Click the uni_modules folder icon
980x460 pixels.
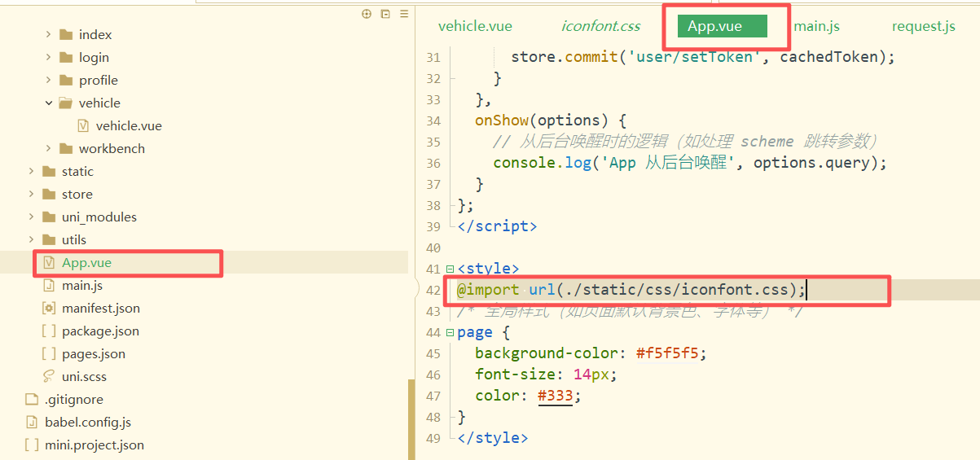(x=49, y=217)
